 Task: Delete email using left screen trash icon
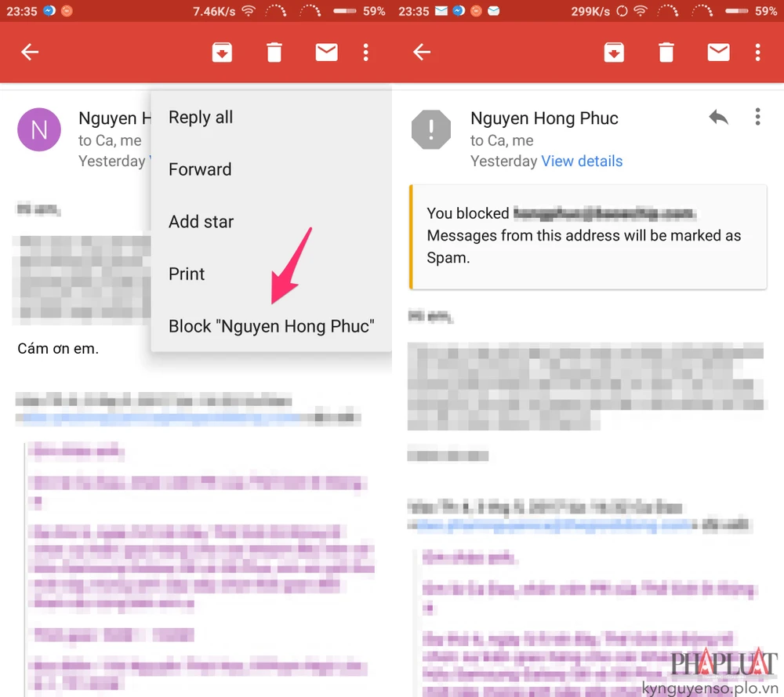point(274,53)
